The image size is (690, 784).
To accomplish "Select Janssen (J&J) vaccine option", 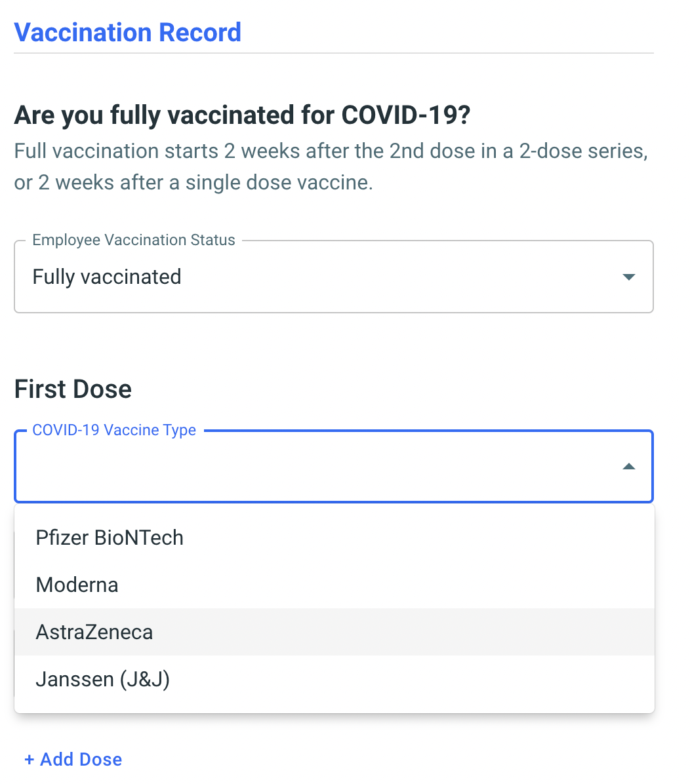I will point(103,679).
